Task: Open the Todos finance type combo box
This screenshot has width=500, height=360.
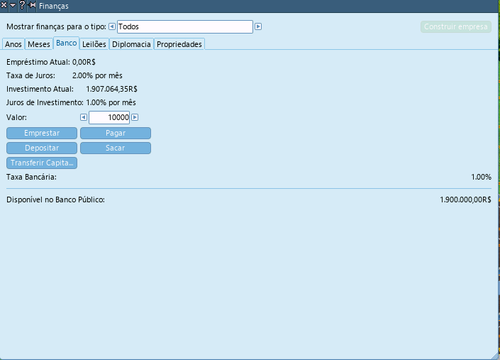Action: click(185, 27)
